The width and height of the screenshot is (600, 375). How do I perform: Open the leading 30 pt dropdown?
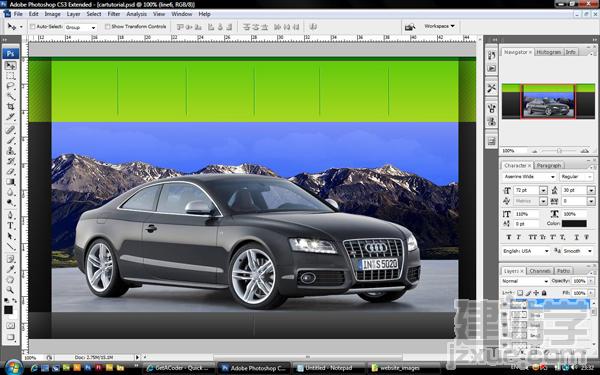click(591, 190)
